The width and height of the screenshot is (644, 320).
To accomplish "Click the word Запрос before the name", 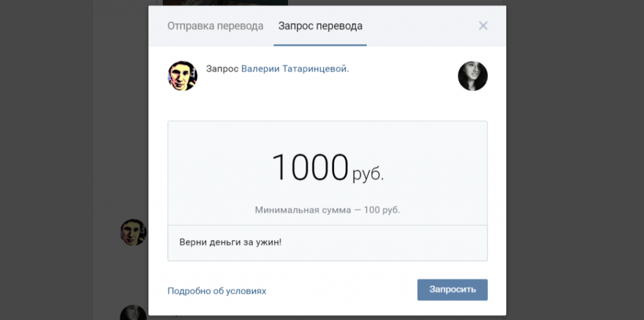I will [222, 69].
